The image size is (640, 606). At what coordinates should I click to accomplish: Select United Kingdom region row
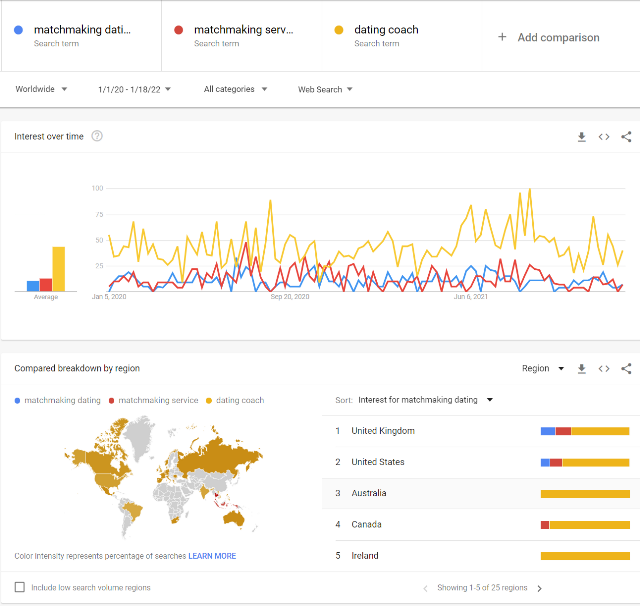481,431
